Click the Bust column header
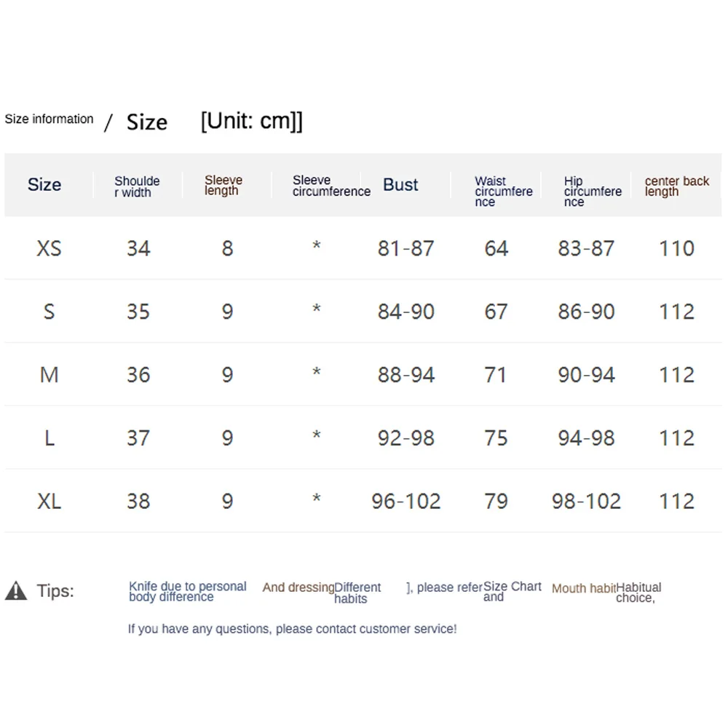 400,185
